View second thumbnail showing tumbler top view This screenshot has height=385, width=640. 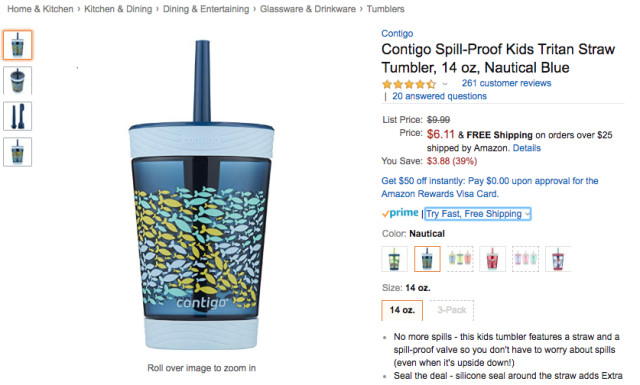click(x=17, y=80)
